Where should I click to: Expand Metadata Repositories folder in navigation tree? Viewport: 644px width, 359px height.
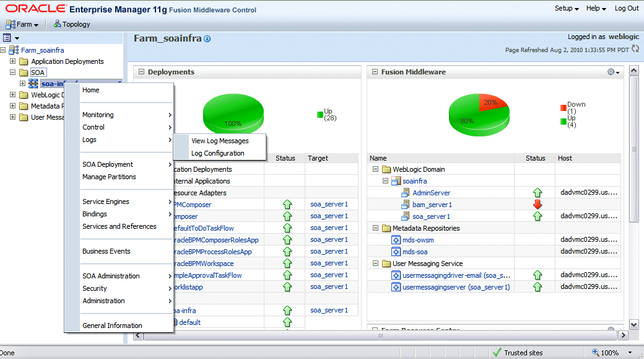pyautogui.click(x=13, y=105)
